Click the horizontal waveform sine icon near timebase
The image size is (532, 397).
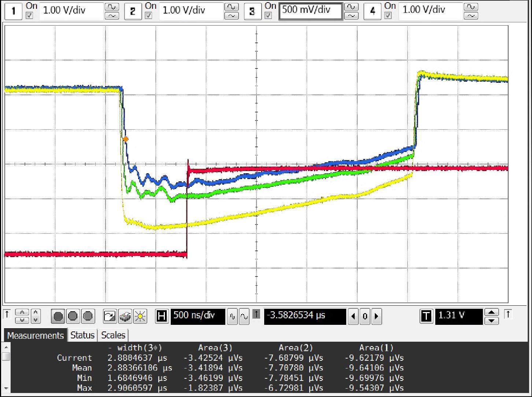point(244,316)
